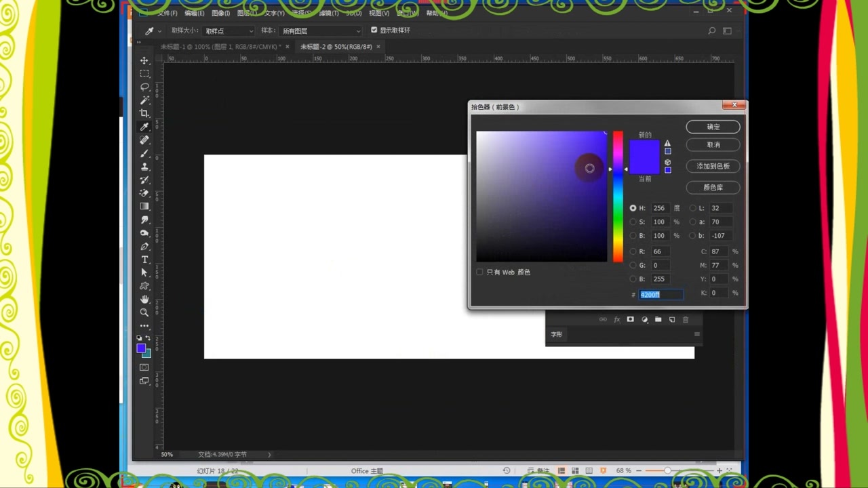Select the Lab a radio button
The width and height of the screenshot is (868, 488).
(x=692, y=222)
